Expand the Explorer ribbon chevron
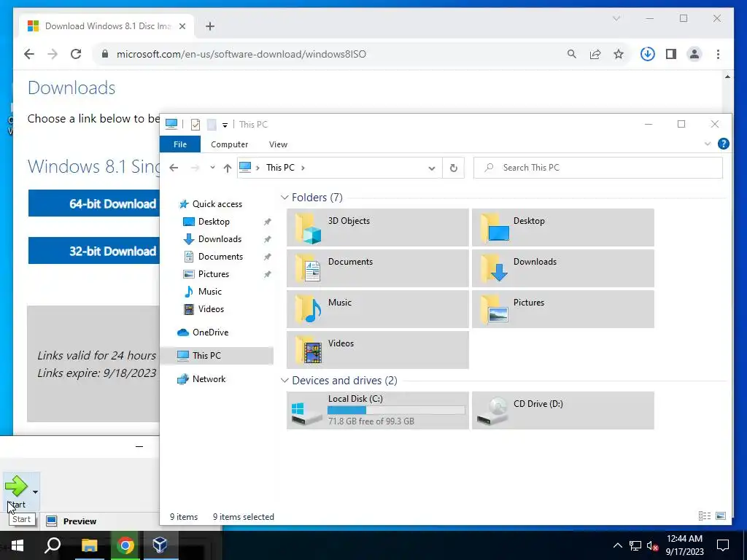The height and width of the screenshot is (560, 747). click(x=708, y=144)
